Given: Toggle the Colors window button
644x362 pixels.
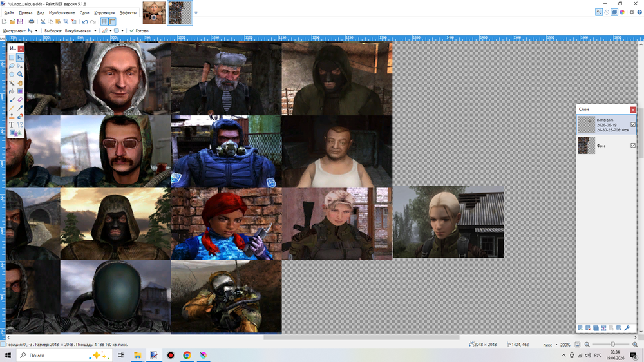Looking at the screenshot, I should pyautogui.click(x=622, y=12).
